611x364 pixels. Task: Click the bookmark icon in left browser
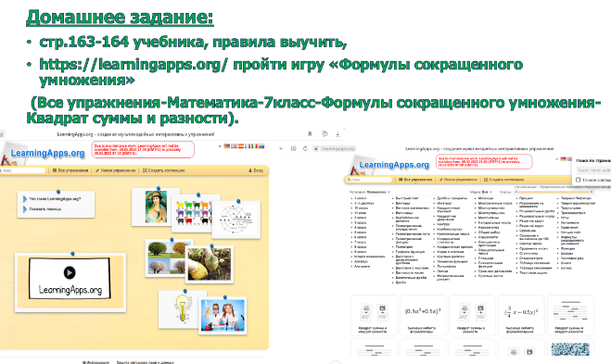[x=311, y=134]
